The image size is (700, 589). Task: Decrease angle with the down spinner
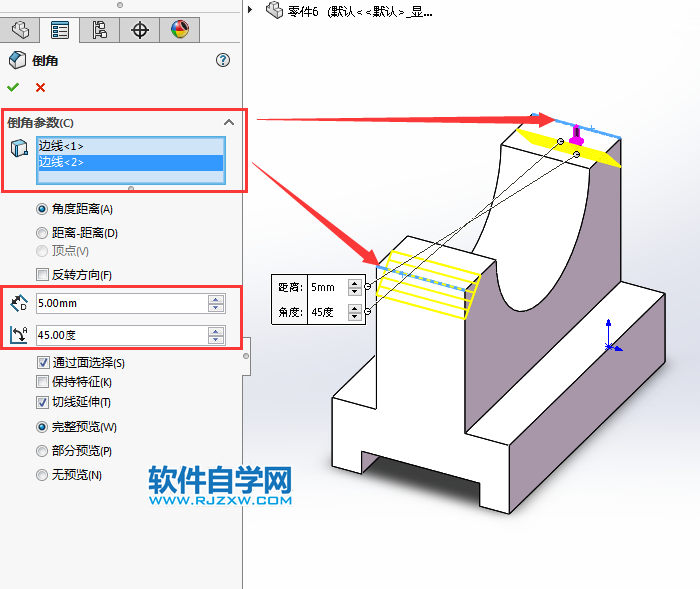point(216,339)
